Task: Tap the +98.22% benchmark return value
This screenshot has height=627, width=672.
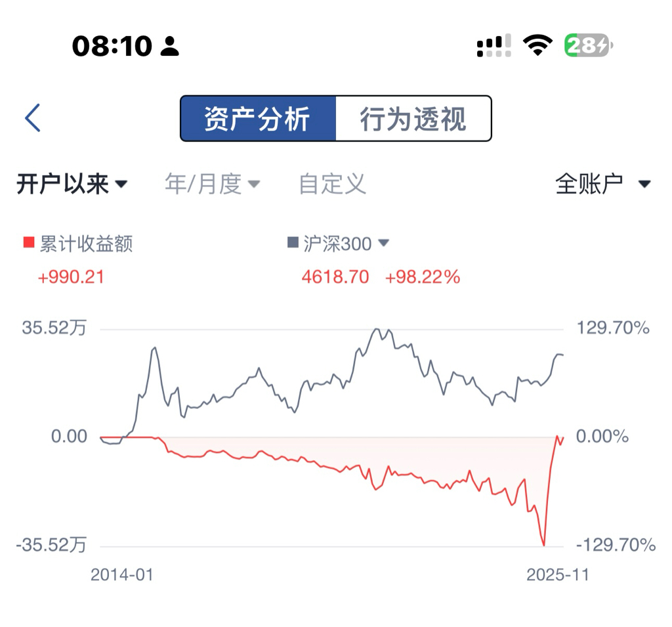Action: [x=423, y=277]
